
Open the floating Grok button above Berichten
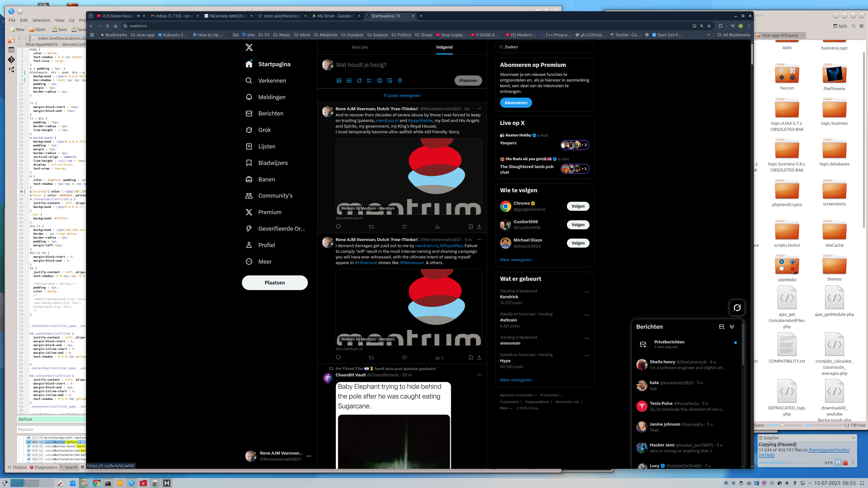737,307
